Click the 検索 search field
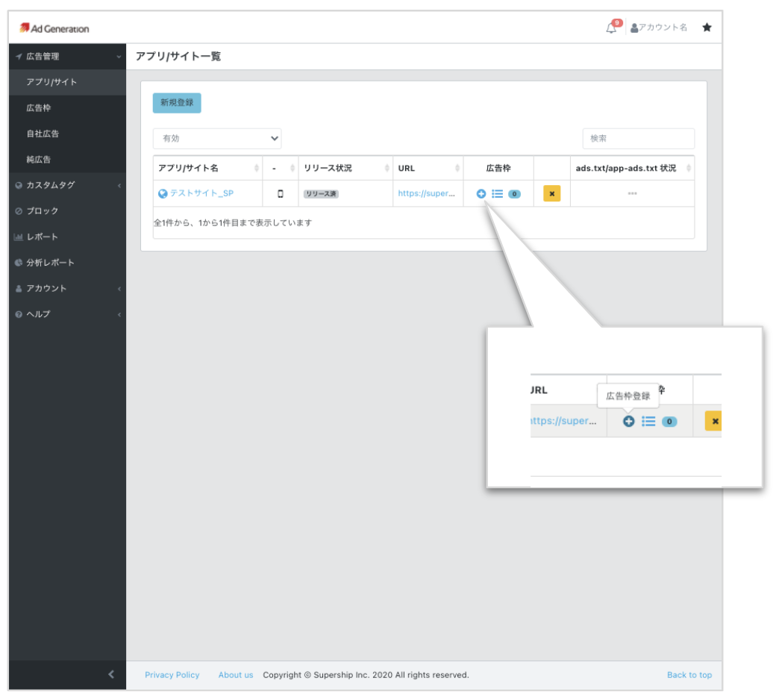The height and width of the screenshot is (700, 779). [638, 138]
